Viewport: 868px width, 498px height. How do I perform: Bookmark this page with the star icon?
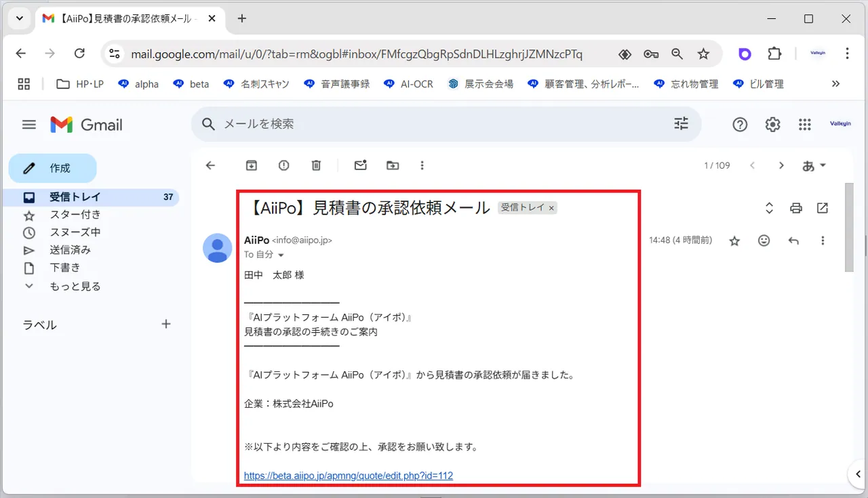703,54
